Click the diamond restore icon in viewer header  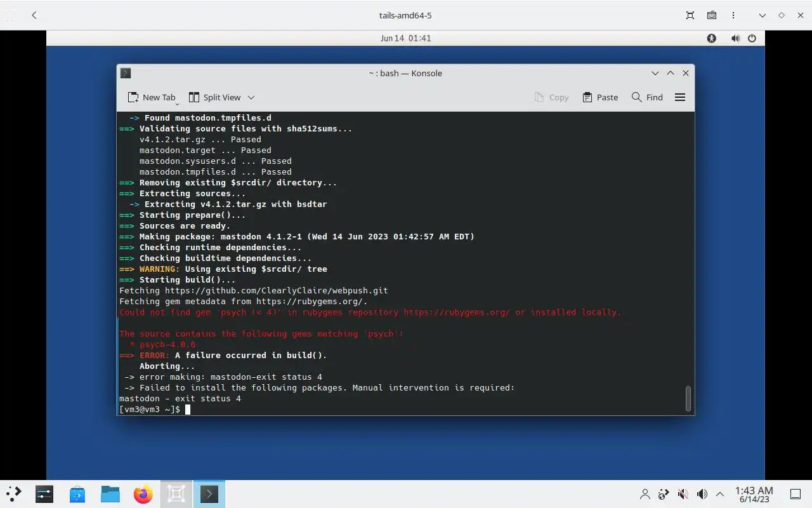pyautogui.click(x=782, y=15)
